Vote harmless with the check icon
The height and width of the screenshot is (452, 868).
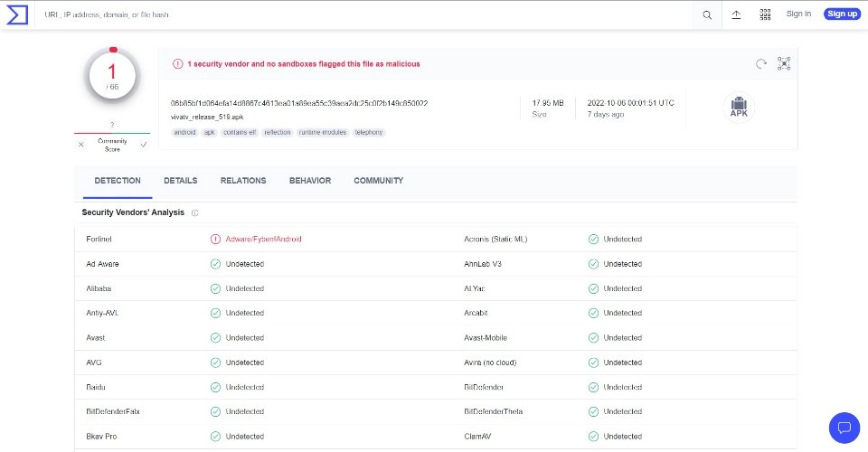[x=144, y=145]
